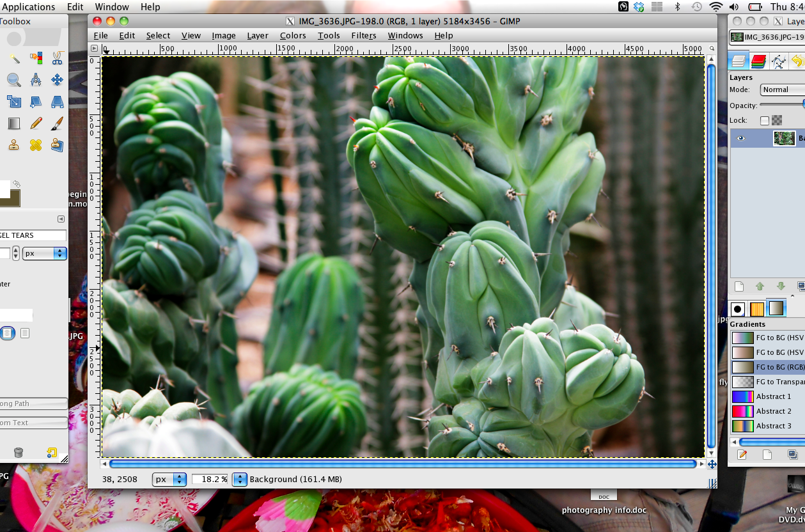Click the Text along Path button

pyautogui.click(x=33, y=403)
